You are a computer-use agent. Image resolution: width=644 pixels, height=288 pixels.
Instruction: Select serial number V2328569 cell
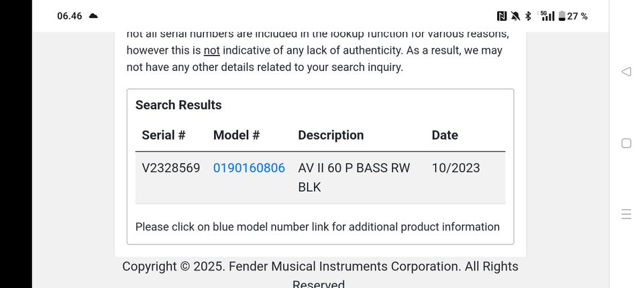click(x=170, y=168)
